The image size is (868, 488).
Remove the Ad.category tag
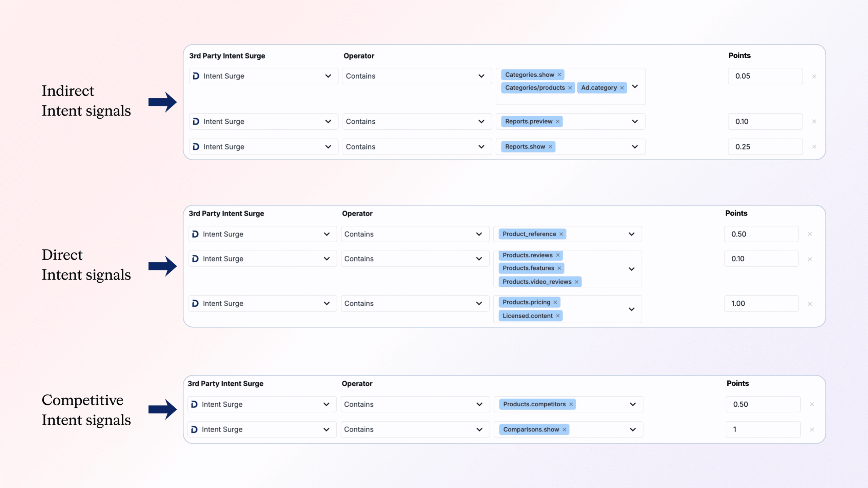point(622,88)
